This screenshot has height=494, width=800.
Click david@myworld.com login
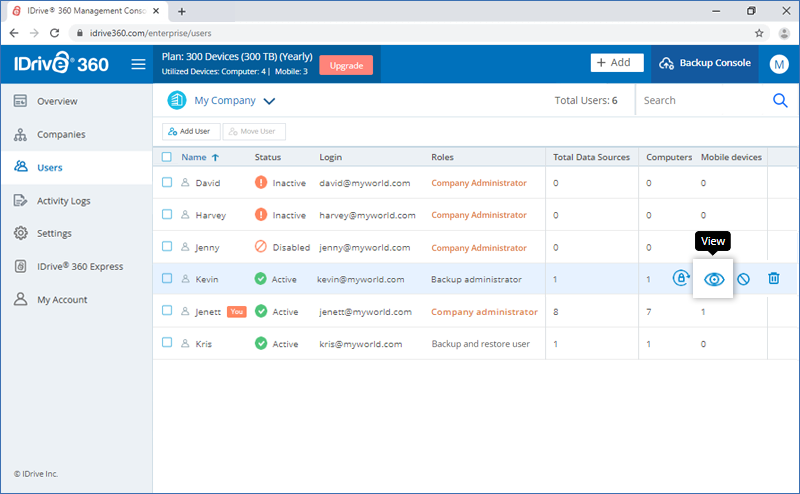coord(365,183)
